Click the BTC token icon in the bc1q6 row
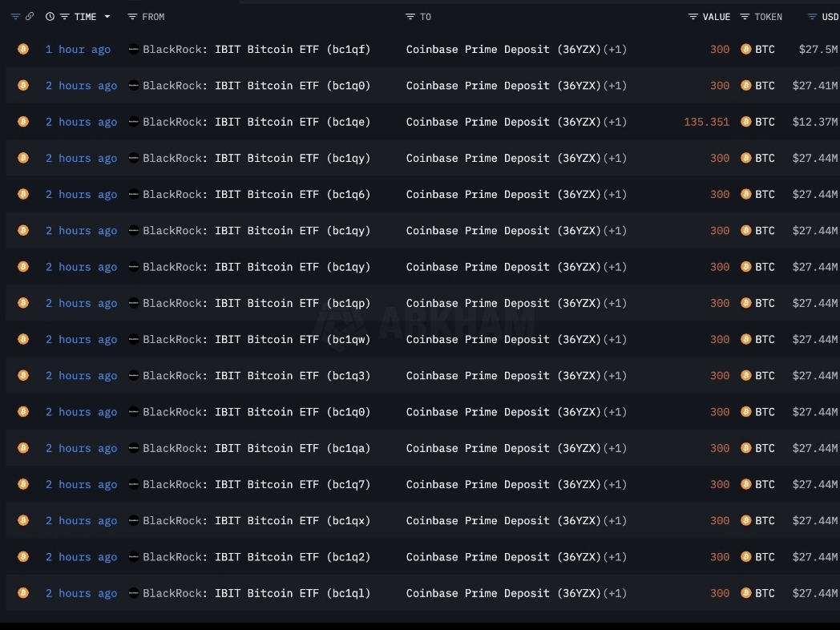This screenshot has width=840, height=630. [x=745, y=194]
